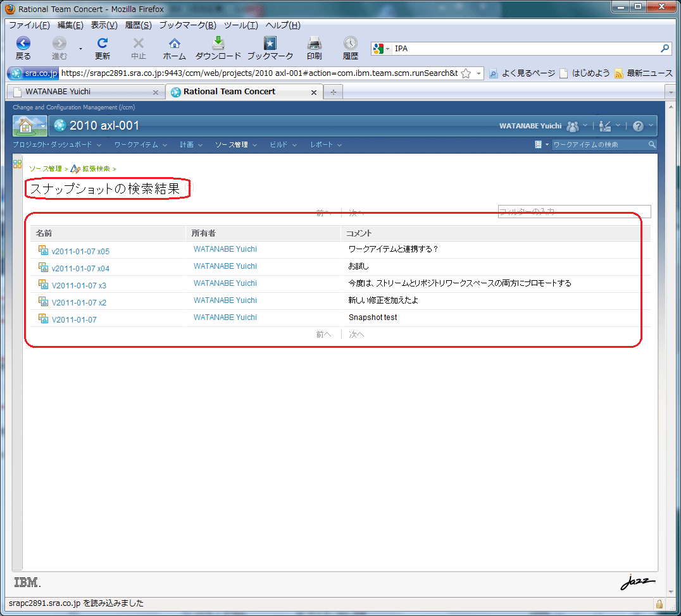Viewport: 681px width, 616px height.
Task: Click the advanced search (拡張検索) breadcrumb icon
Action: point(75,169)
